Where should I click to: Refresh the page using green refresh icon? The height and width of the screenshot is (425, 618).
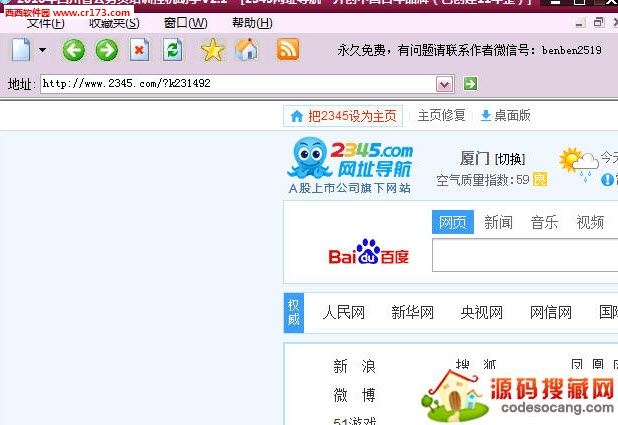[x=173, y=50]
